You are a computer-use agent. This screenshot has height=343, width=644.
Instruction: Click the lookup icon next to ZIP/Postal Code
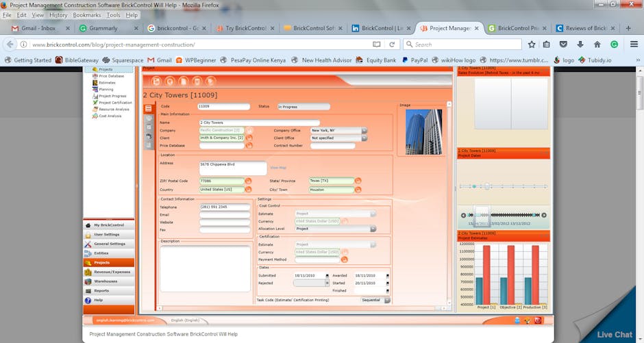click(248, 181)
